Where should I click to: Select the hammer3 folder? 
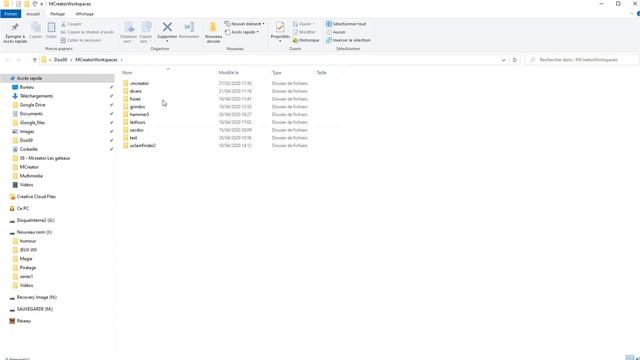(x=139, y=114)
